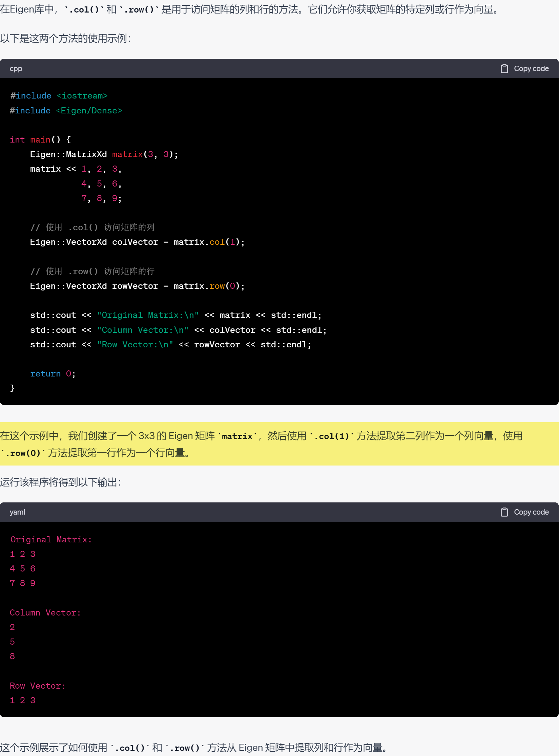The width and height of the screenshot is (559, 756).
Task: Click the clipboard icon on the cpp block
Action: tap(504, 69)
